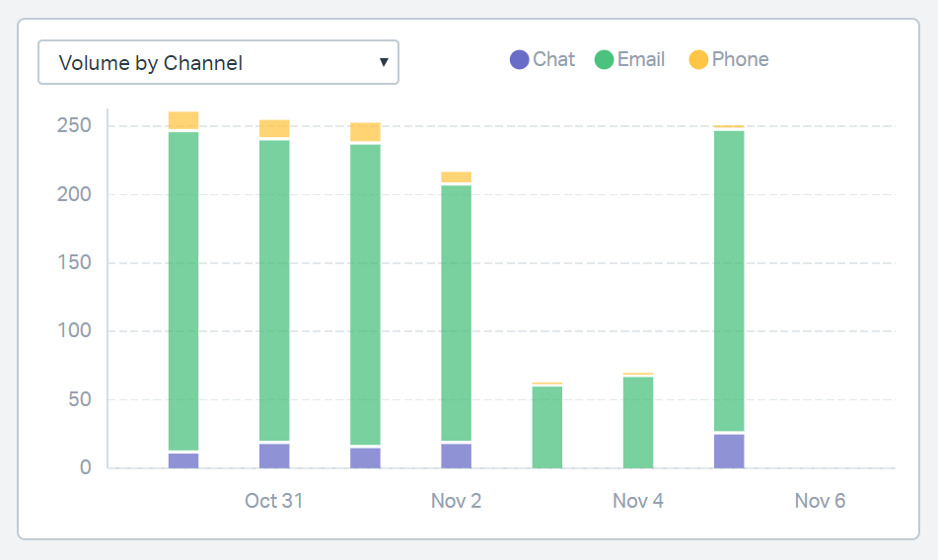Viewport: 938px width, 560px height.
Task: Click the Chat segment of the Nov 2 bar
Action: tap(456, 455)
